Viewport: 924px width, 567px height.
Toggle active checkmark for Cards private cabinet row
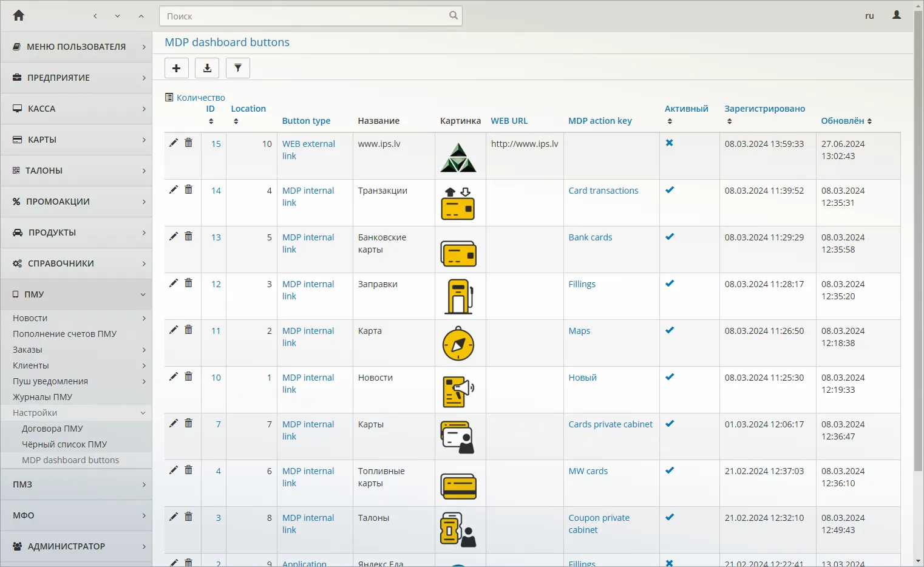pos(670,424)
